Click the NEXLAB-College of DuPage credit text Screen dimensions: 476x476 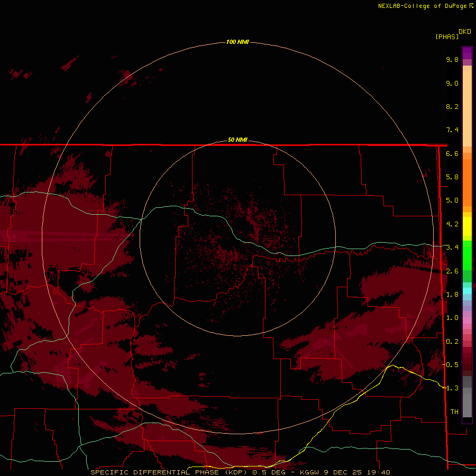point(423,6)
